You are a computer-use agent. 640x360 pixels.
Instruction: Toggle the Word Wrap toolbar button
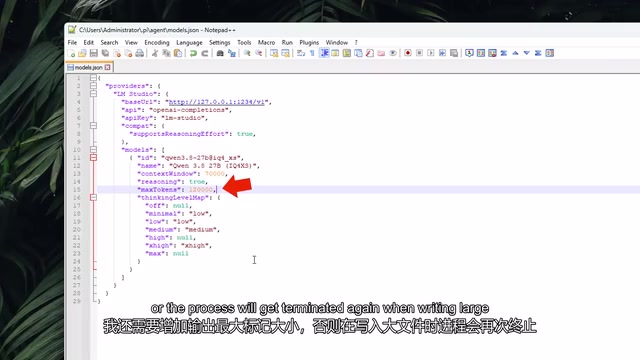click(x=301, y=53)
